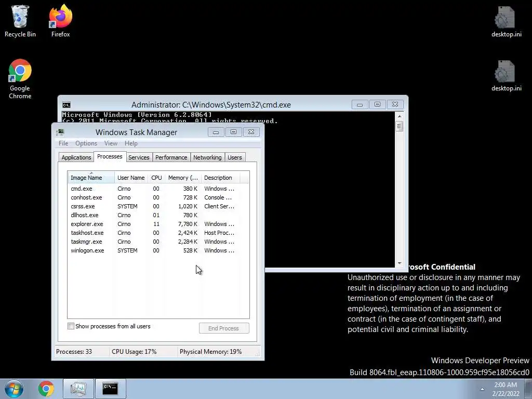Click CPU Usage: 17% in status bar
Image resolution: width=532 pixels, height=399 pixels.
134,352
